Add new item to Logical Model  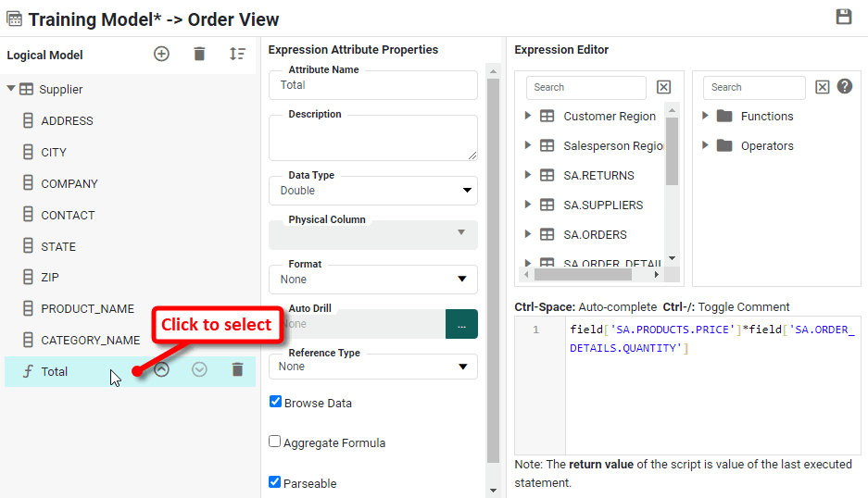161,55
